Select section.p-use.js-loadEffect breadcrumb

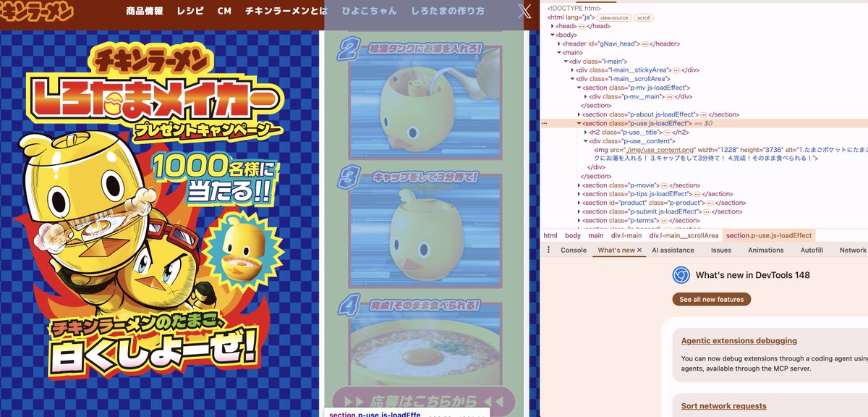[x=769, y=235]
